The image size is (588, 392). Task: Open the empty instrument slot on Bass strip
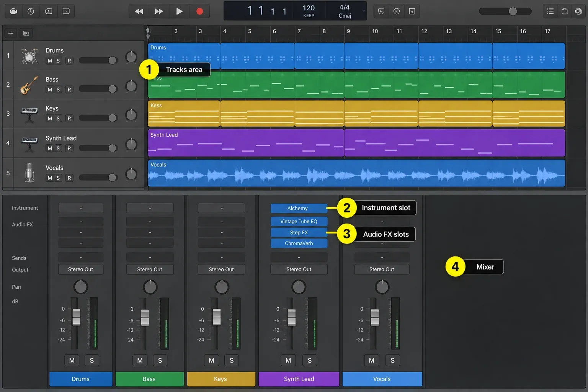(x=150, y=208)
